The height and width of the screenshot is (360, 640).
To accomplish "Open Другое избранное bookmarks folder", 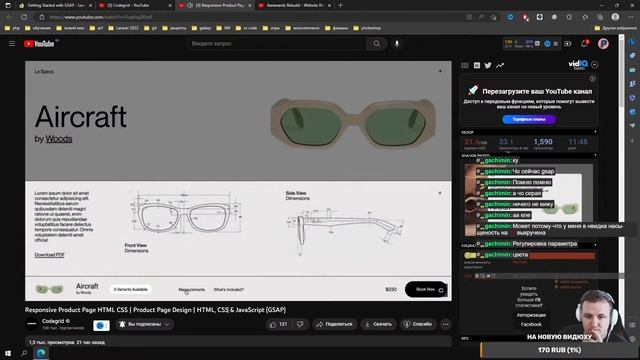I will click(616, 28).
